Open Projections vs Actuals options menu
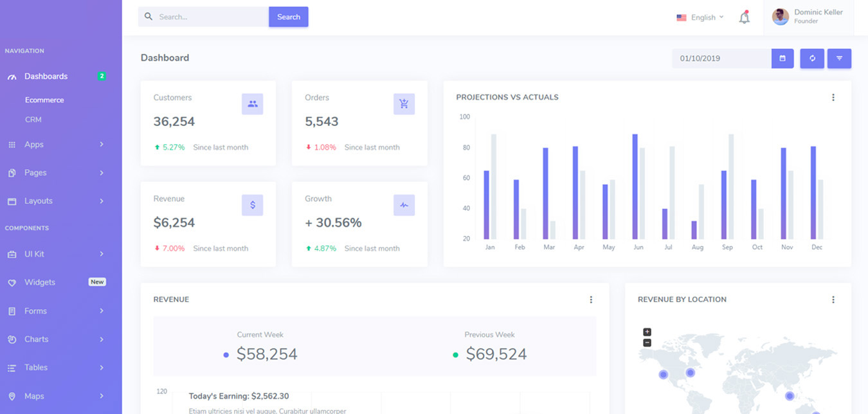 [x=833, y=98]
